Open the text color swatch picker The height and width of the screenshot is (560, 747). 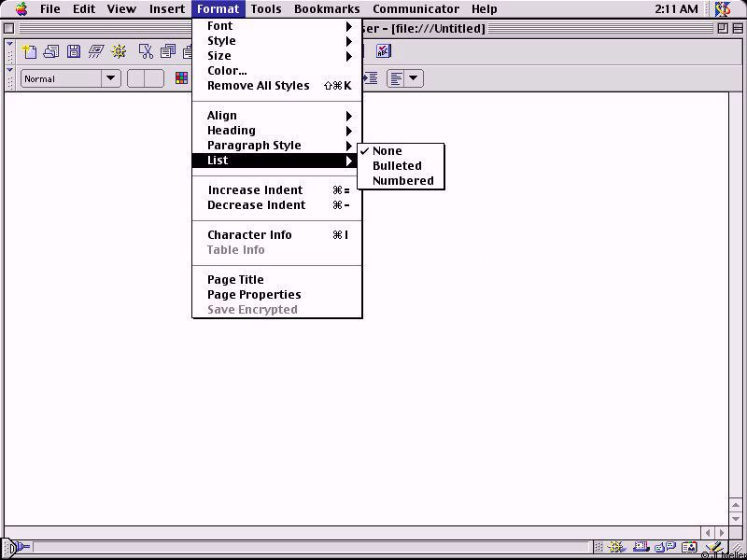(x=182, y=79)
